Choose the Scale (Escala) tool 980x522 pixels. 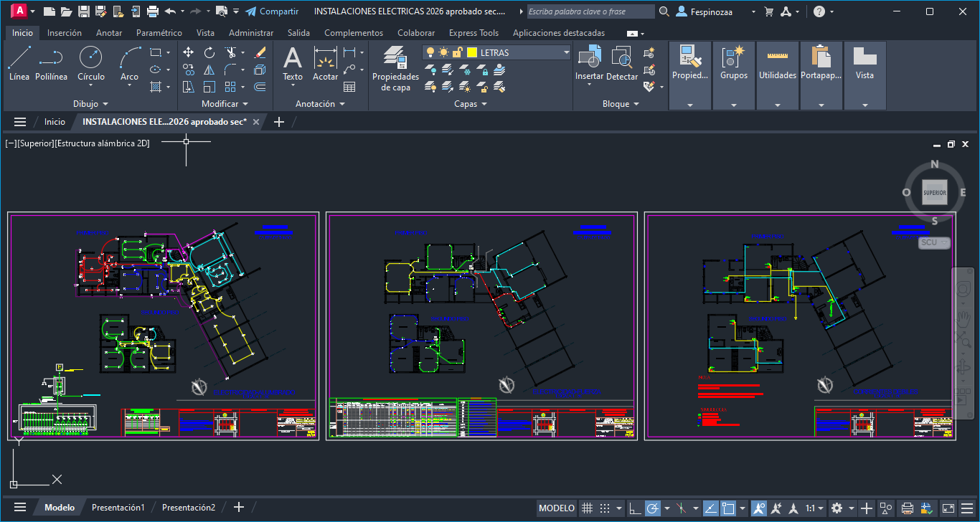click(x=209, y=87)
